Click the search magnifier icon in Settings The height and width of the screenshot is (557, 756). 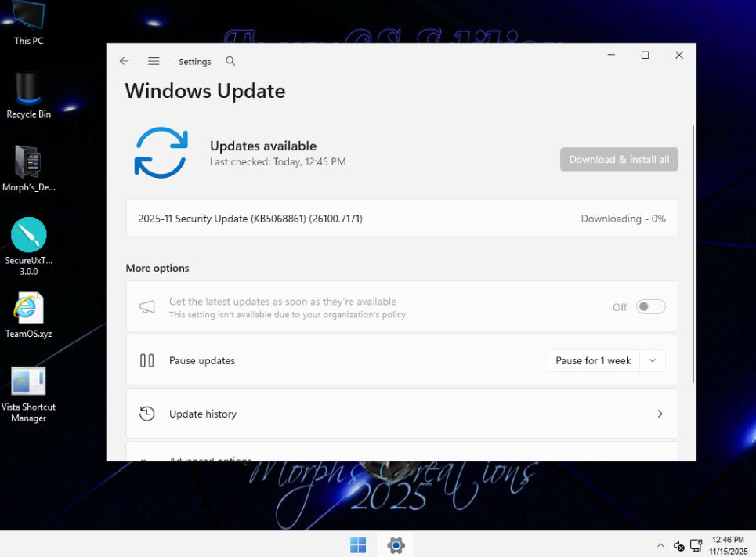[x=230, y=61]
